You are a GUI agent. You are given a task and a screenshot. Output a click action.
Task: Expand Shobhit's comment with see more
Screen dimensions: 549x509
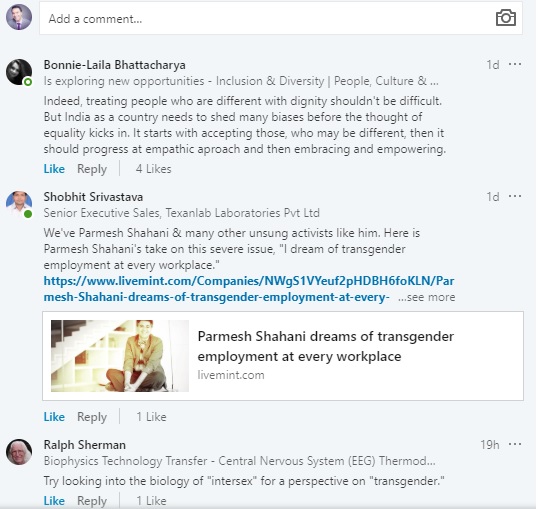[426, 297]
